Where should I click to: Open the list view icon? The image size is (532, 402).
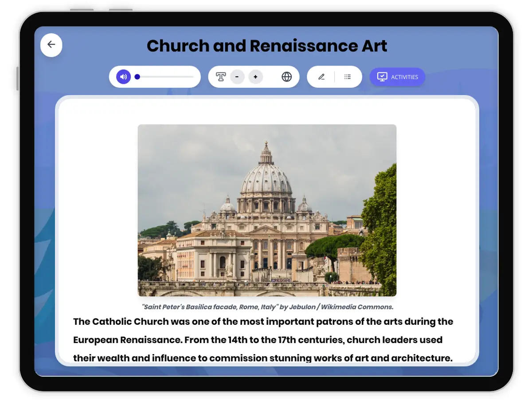[348, 77]
